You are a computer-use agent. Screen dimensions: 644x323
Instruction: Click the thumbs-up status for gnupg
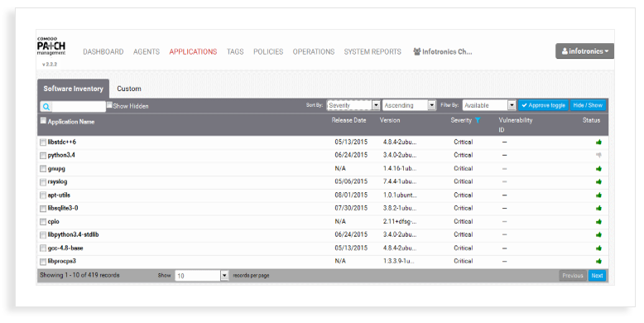pyautogui.click(x=598, y=168)
